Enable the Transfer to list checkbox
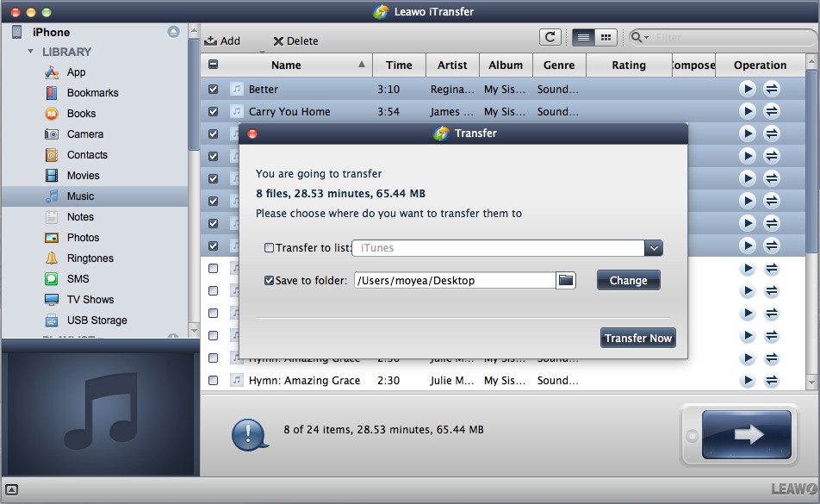The image size is (820, 504). 270,248
